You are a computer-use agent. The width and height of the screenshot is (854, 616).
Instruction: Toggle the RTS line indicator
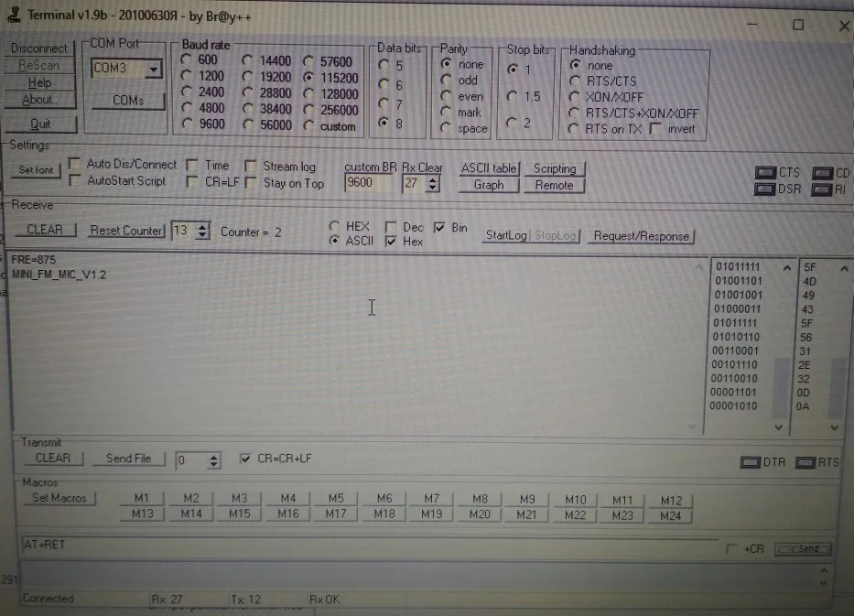point(805,462)
